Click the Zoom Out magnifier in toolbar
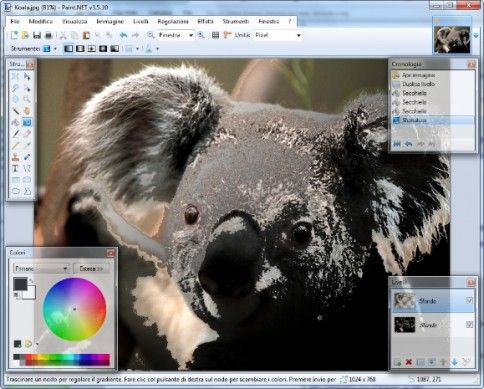Screen dimensions: 484x389 click(x=151, y=35)
